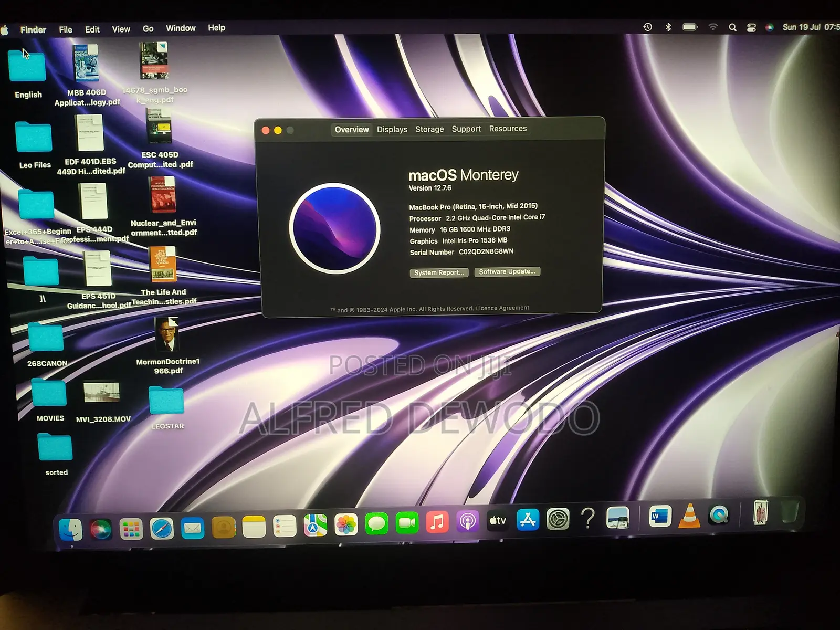
Task: Open Control Center in menu bar
Action: click(x=751, y=27)
